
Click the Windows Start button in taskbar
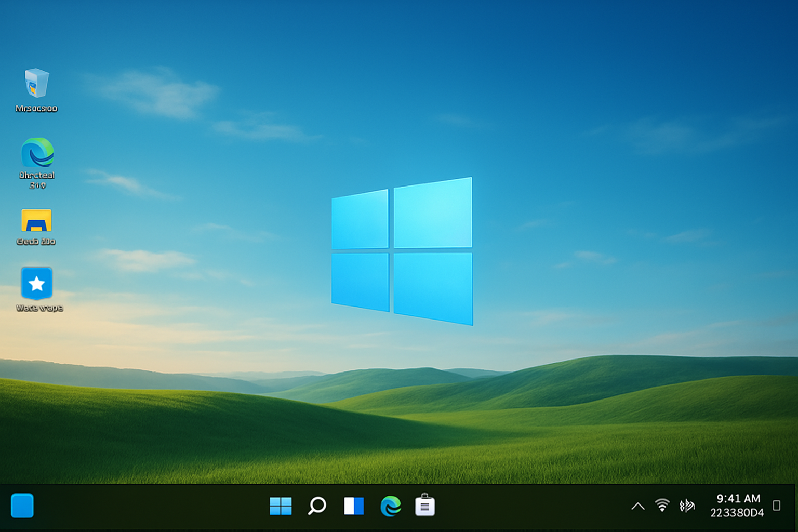coord(281,506)
